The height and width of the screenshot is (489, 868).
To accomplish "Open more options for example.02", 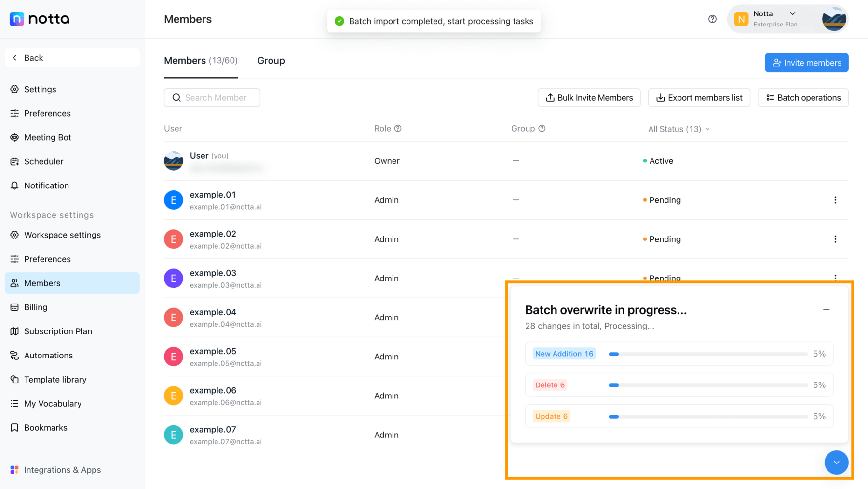I will [835, 239].
